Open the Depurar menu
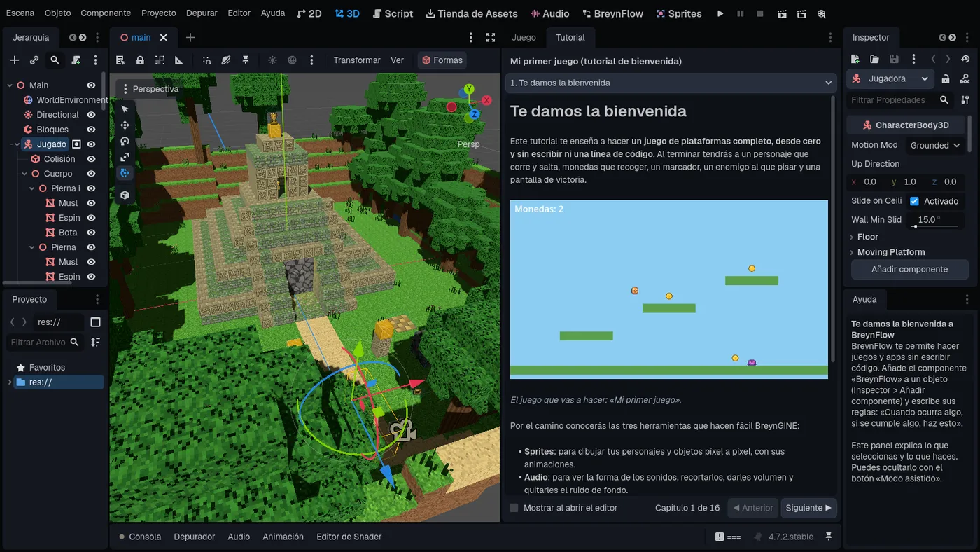Viewport: 980px width, 552px height. 202,13
